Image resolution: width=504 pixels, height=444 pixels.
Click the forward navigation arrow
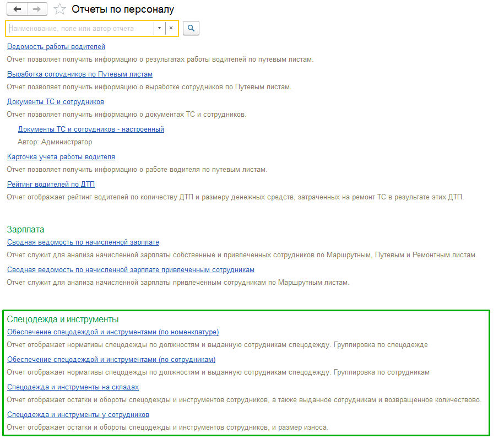36,9
